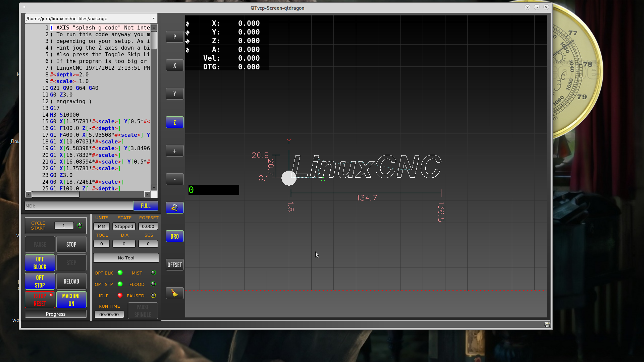The width and height of the screenshot is (644, 362).
Task: Click the G-code horizontal scrollbar thumb
Action: (x=56, y=194)
